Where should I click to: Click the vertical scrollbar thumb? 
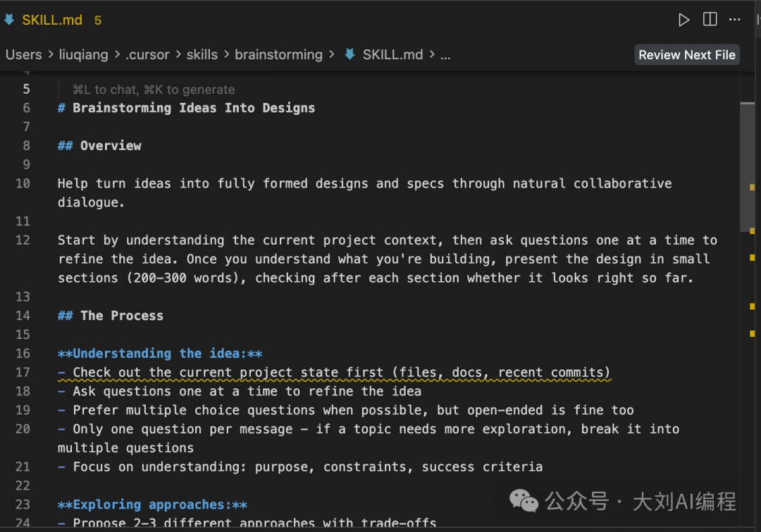[747, 166]
